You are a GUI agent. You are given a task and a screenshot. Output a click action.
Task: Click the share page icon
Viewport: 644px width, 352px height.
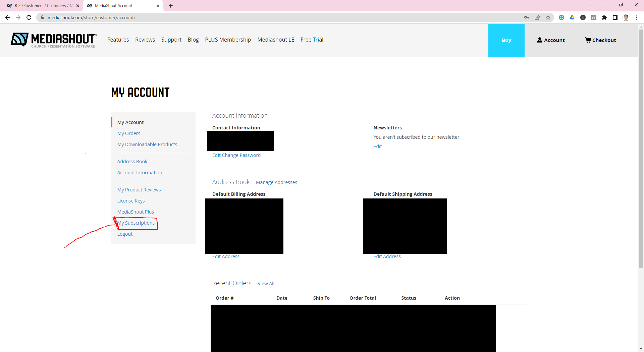tap(537, 17)
